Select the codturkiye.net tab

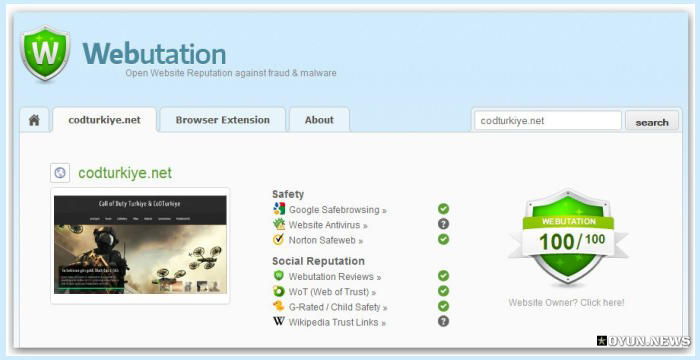pyautogui.click(x=104, y=120)
